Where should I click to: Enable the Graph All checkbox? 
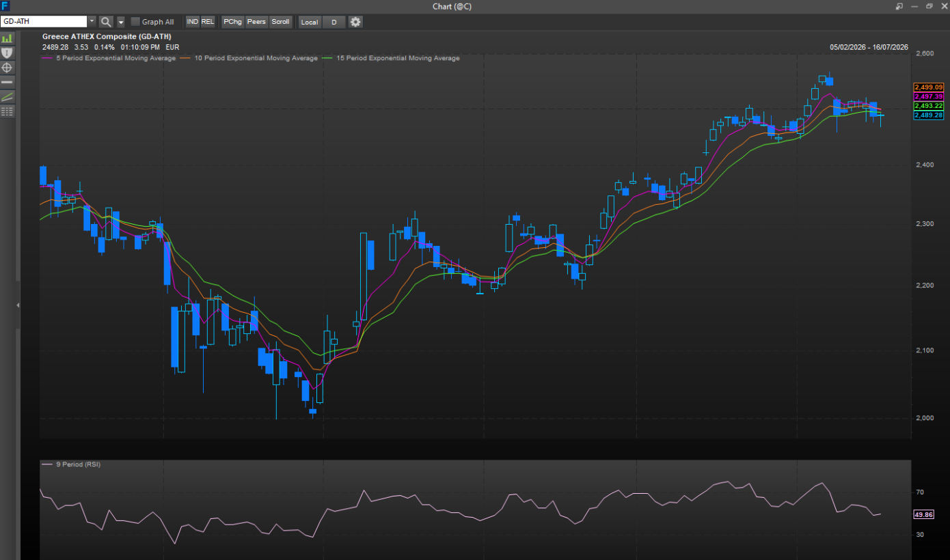point(135,22)
